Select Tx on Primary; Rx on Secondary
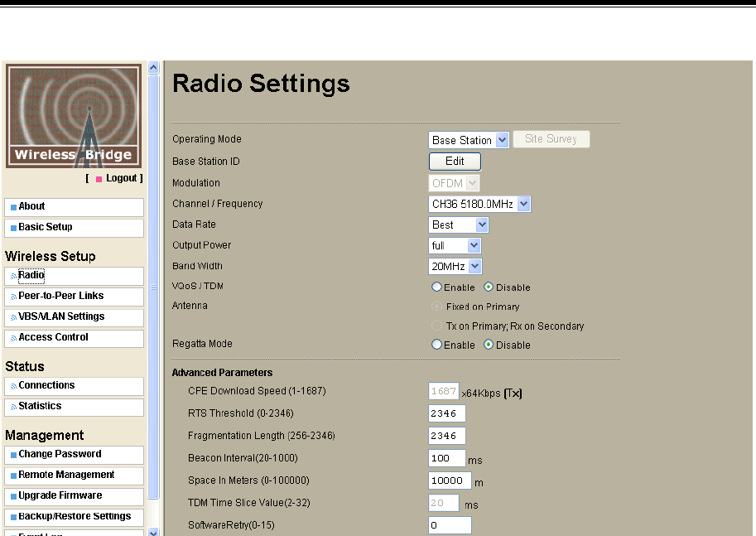This screenshot has height=536, width=756. (436, 326)
